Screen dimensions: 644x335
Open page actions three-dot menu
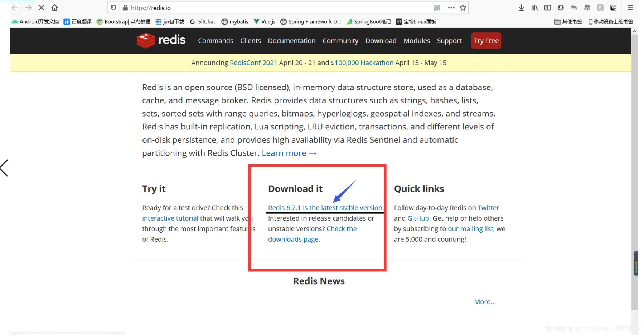point(451,8)
